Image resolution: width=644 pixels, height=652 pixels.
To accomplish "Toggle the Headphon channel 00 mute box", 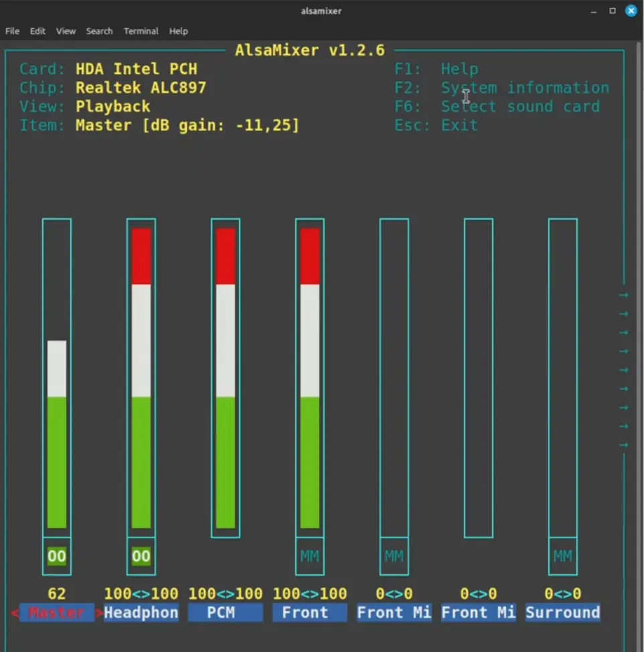I will [141, 556].
